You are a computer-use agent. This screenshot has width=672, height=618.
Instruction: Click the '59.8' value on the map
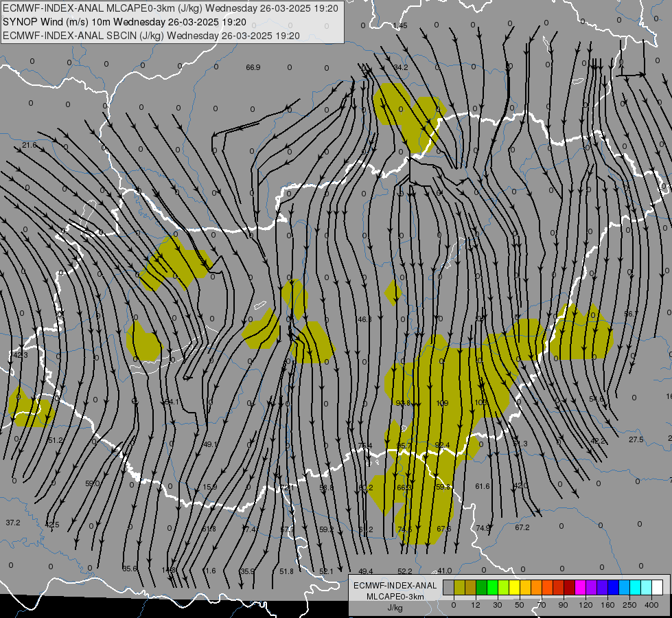tap(443, 487)
